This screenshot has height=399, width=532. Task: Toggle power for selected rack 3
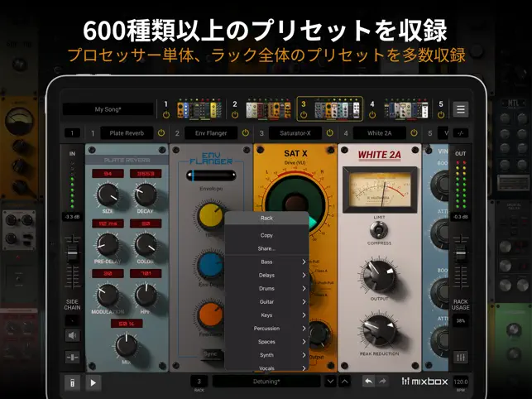[x=304, y=115]
